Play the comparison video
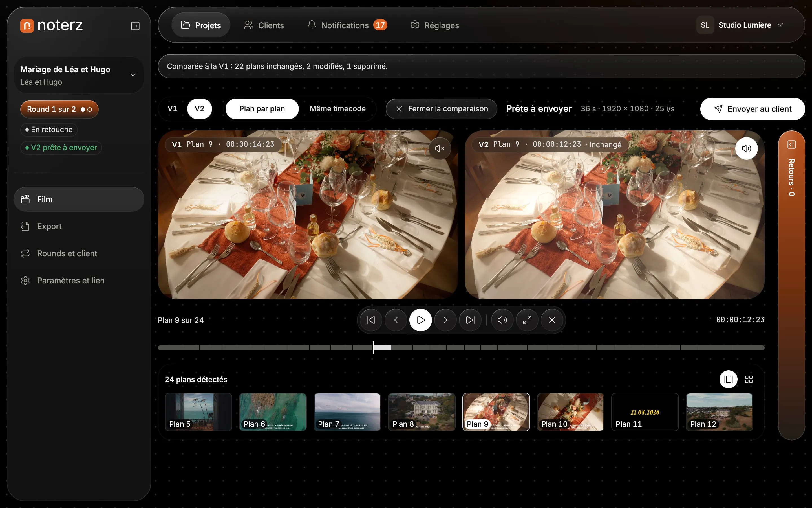 click(x=420, y=320)
